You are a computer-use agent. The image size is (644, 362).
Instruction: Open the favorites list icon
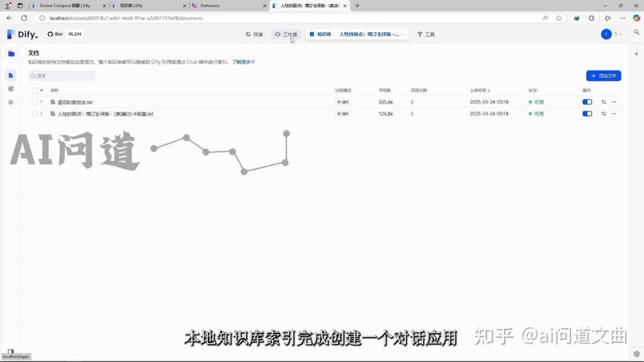coord(607,18)
